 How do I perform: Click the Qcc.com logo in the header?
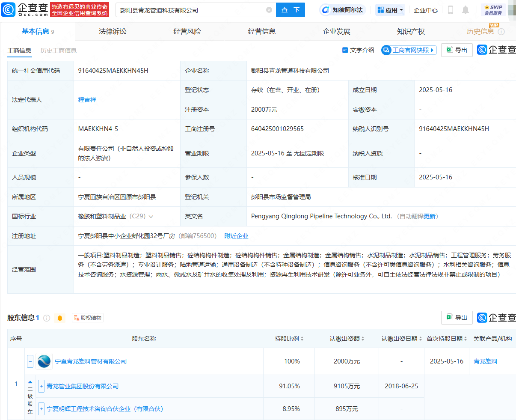[x=25, y=9]
